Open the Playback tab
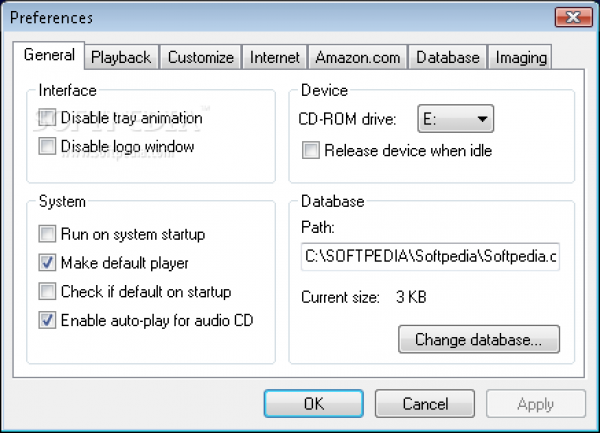Screen dimensions: 600x433 120,57
